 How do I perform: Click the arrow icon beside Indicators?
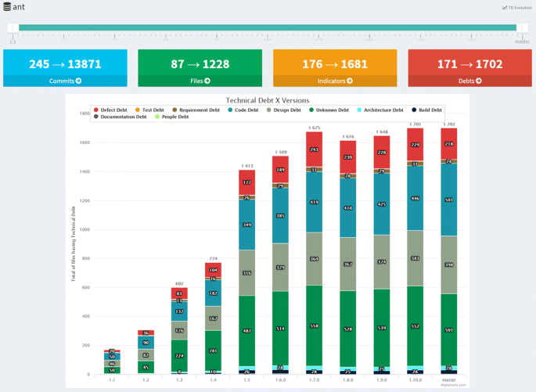tap(350, 81)
